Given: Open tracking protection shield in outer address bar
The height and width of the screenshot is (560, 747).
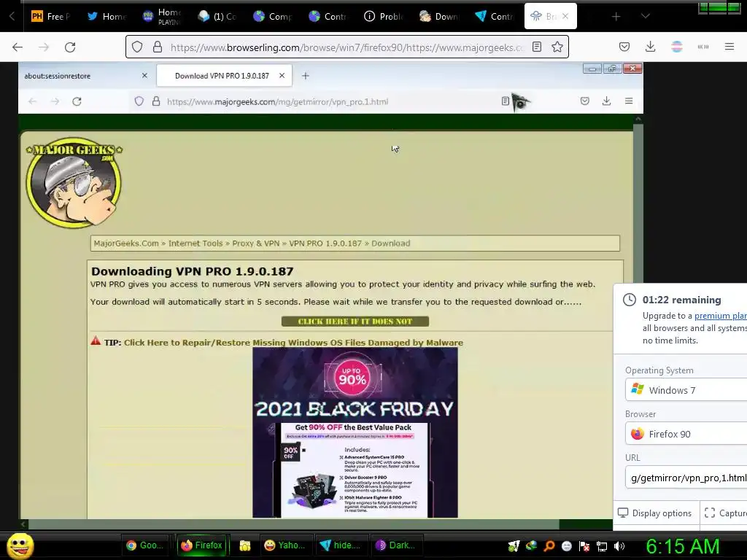Looking at the screenshot, I should point(137,47).
